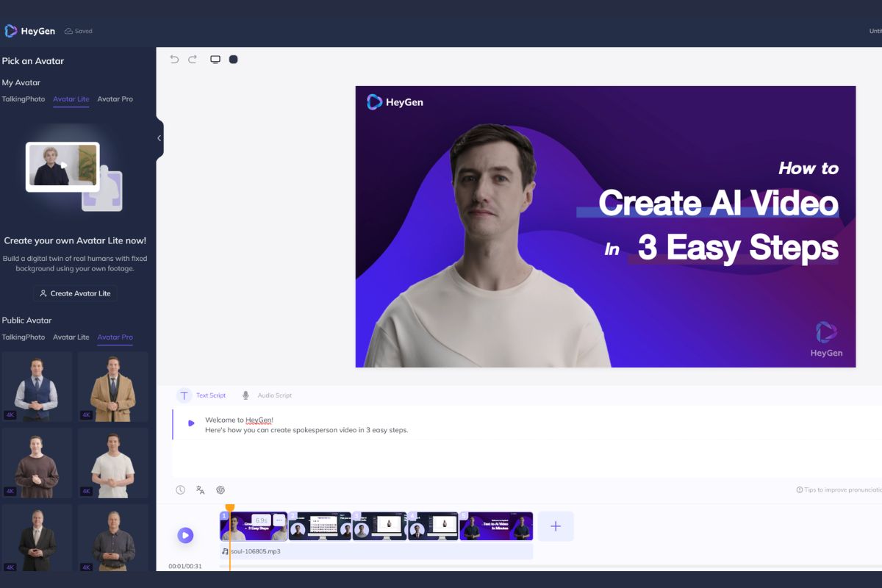
Task: Select the soul-106805.mp3 audio track
Action: (x=376, y=551)
